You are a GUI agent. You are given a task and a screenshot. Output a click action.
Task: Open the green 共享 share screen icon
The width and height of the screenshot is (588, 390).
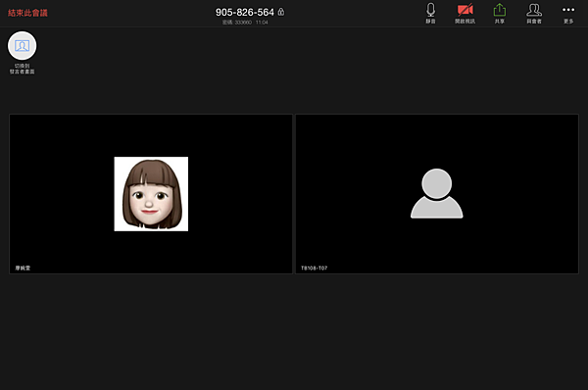tap(500, 13)
